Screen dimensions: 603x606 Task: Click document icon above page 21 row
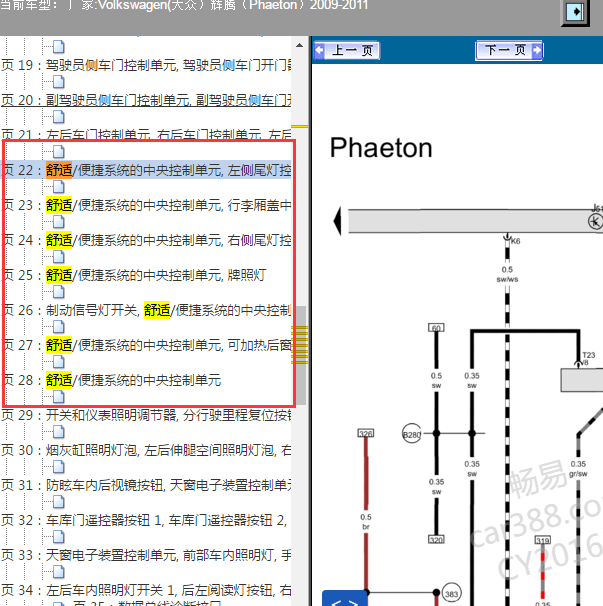pos(58,117)
